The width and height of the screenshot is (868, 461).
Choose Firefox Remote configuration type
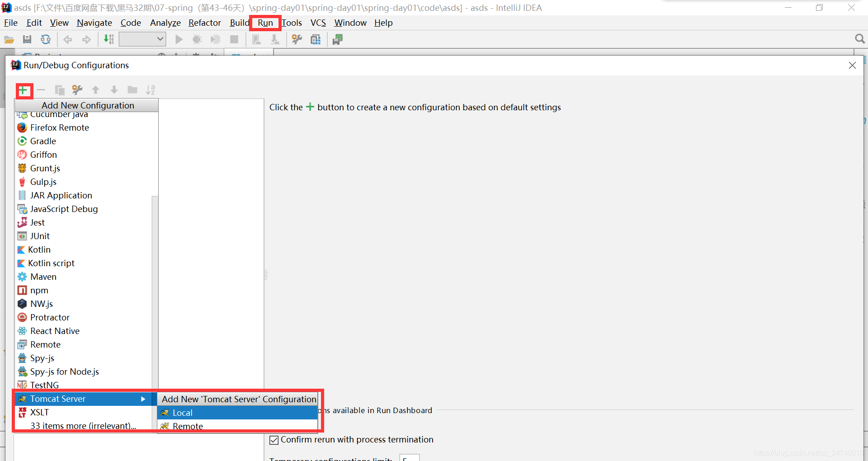tap(83, 127)
